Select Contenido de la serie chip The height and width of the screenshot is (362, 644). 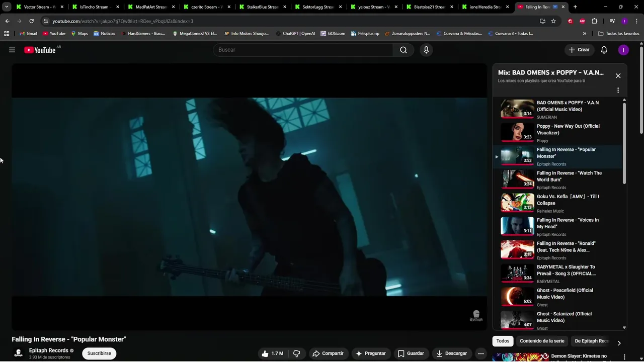point(542,341)
